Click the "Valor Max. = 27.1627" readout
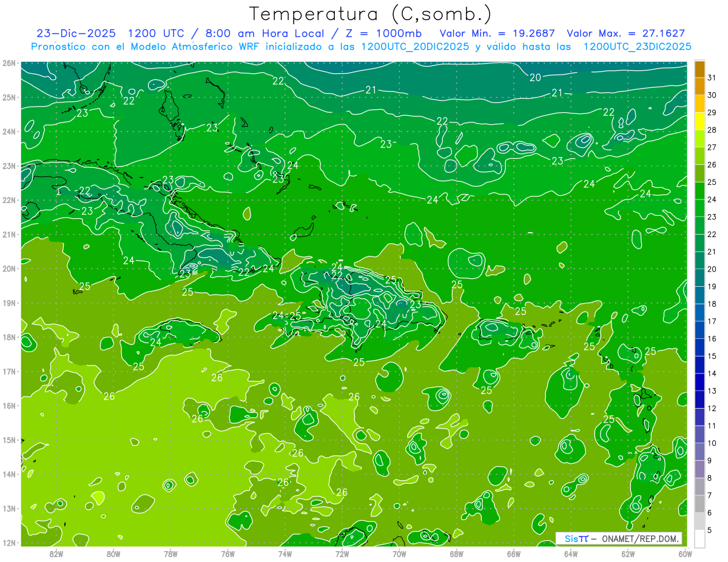The image size is (728, 562). [626, 33]
